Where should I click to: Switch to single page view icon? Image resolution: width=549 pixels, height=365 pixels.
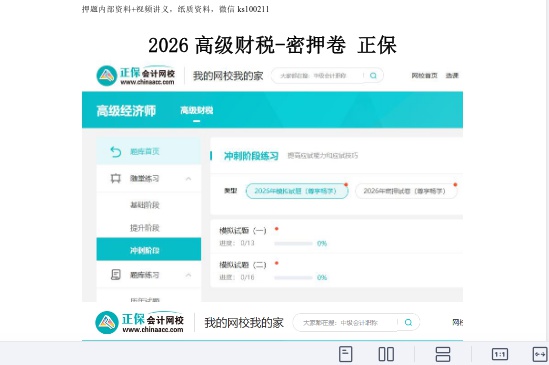346,354
